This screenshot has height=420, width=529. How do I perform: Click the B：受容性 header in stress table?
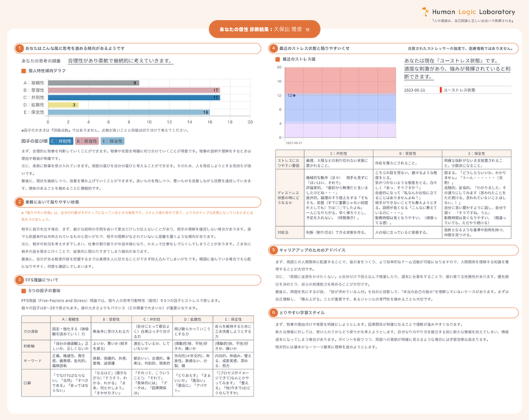(x=408, y=153)
